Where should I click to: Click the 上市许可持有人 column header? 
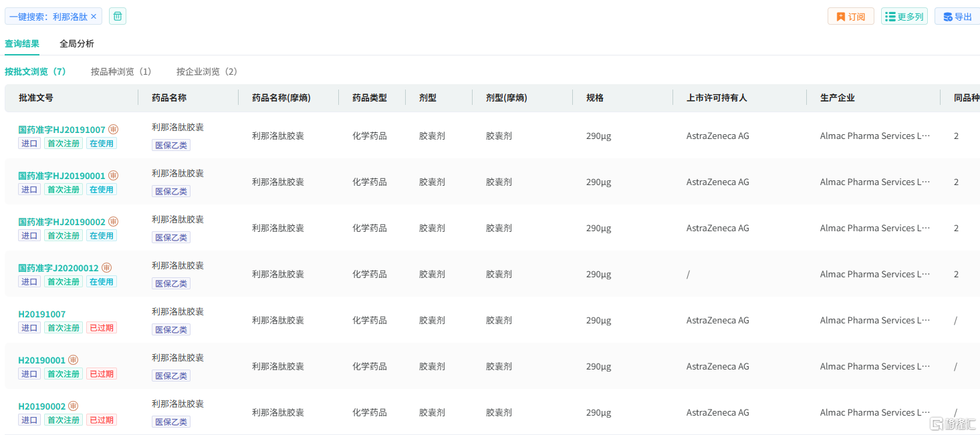tap(717, 98)
